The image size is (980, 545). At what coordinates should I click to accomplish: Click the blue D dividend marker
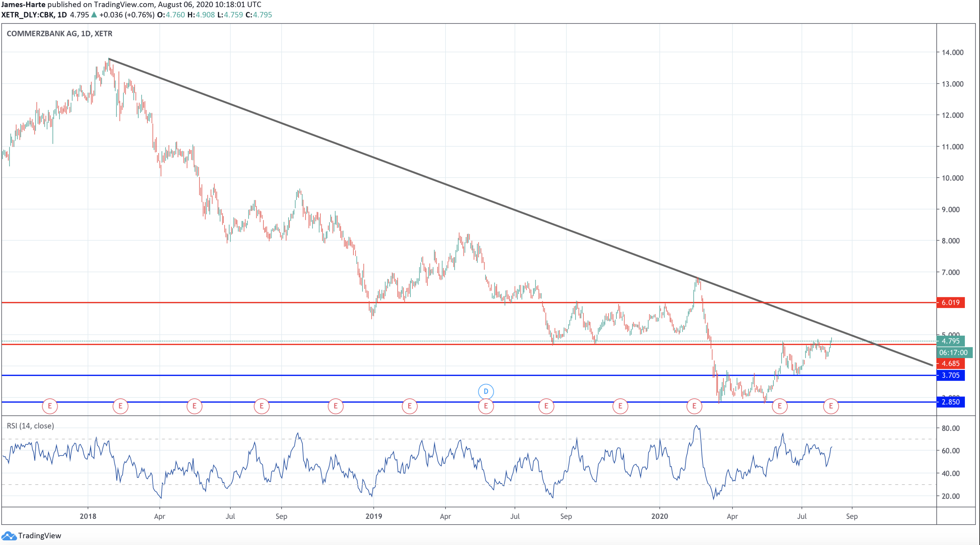pyautogui.click(x=486, y=391)
